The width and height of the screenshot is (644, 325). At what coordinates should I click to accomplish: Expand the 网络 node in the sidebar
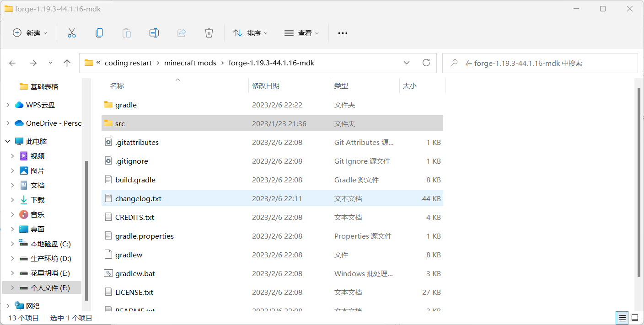coord(8,306)
